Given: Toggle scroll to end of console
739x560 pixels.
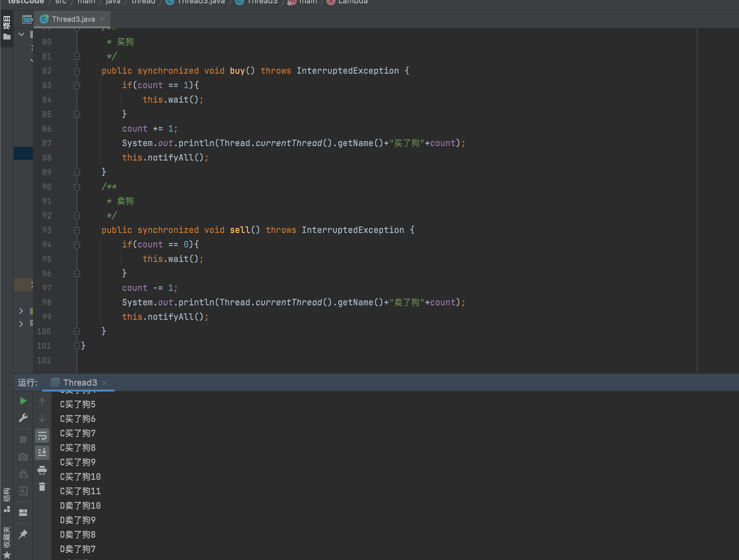Looking at the screenshot, I should (42, 453).
